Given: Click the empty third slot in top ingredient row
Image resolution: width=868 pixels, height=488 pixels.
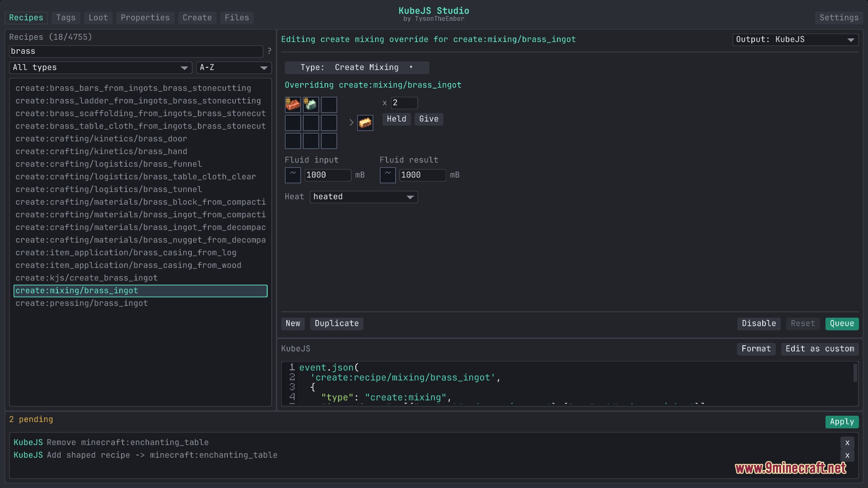Looking at the screenshot, I should point(329,105).
